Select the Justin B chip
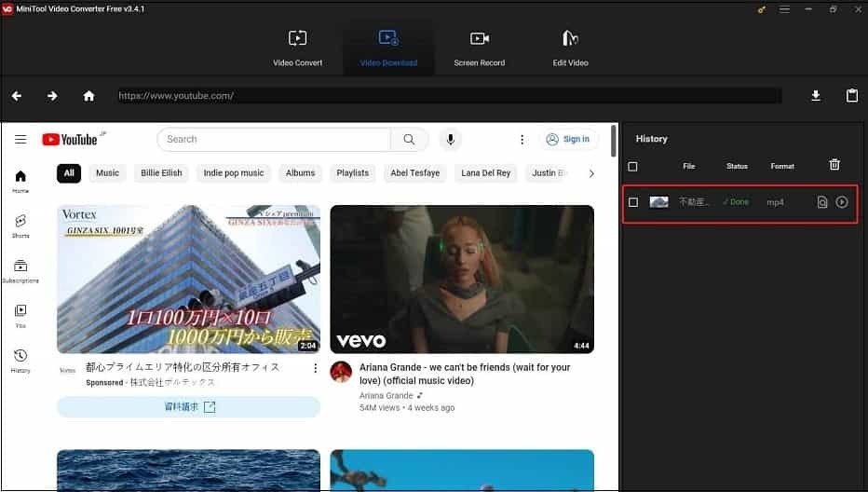 (x=548, y=173)
